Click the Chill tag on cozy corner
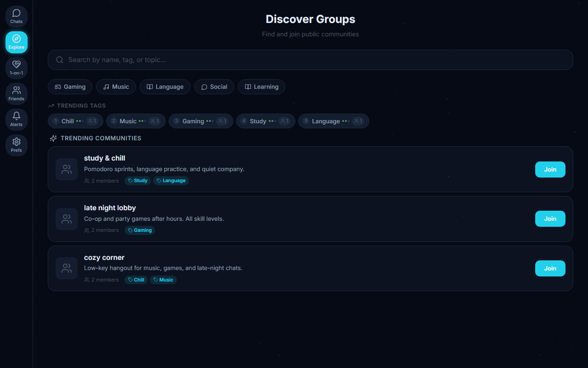The height and width of the screenshot is (368, 588). 136,280
